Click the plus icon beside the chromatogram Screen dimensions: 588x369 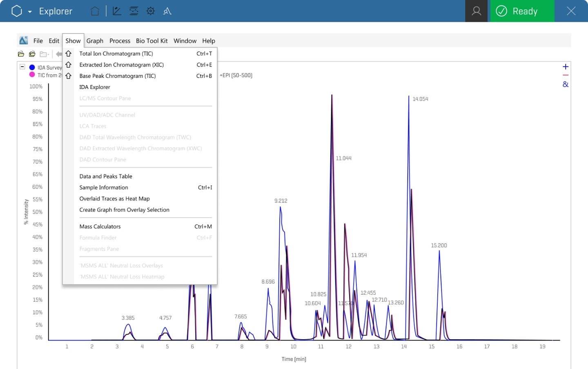point(565,67)
